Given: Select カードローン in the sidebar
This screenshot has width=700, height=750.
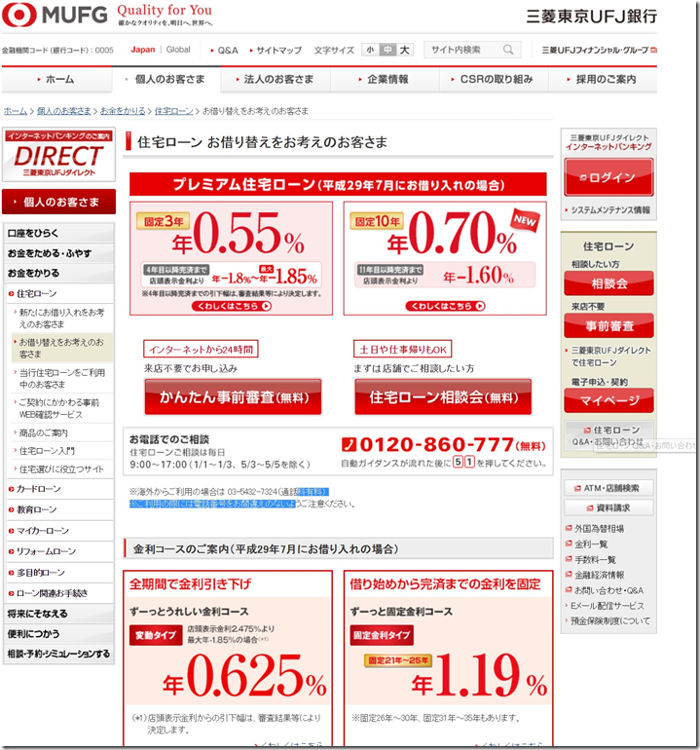Looking at the screenshot, I should pyautogui.click(x=39, y=489).
